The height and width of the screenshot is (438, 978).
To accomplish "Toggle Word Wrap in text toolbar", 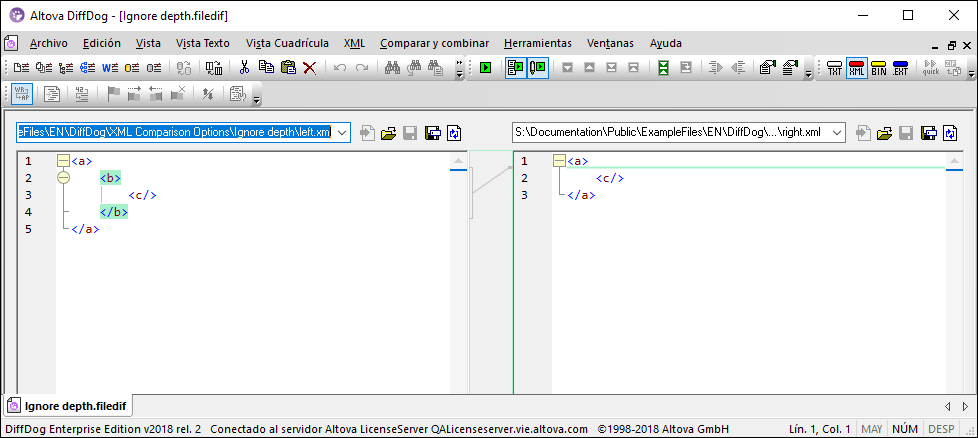I will (22, 94).
